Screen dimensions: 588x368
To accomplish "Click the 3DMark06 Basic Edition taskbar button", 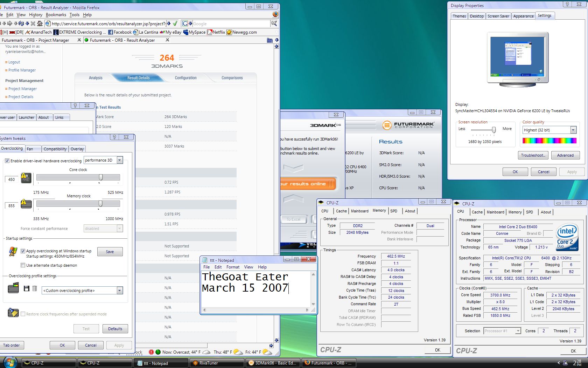I will click(x=273, y=363).
